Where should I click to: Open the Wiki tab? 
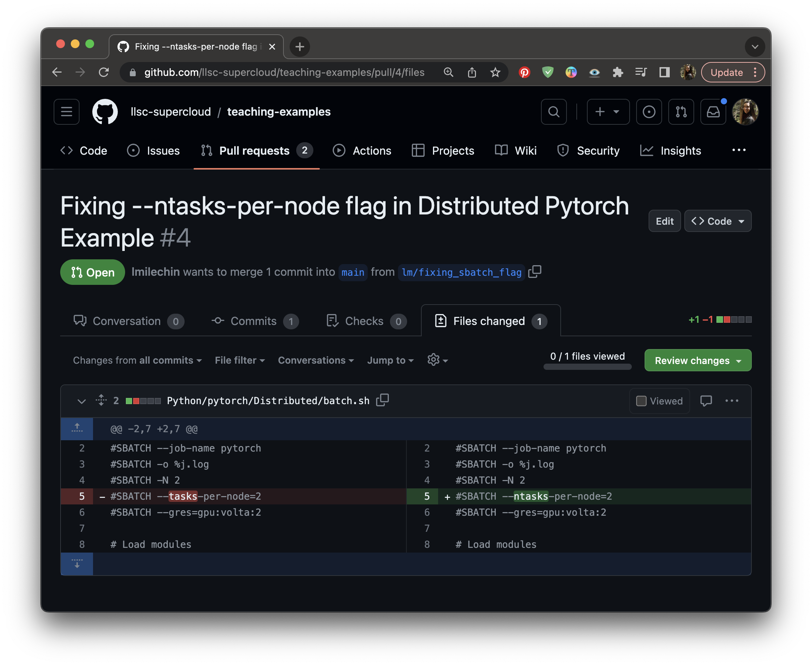[515, 150]
